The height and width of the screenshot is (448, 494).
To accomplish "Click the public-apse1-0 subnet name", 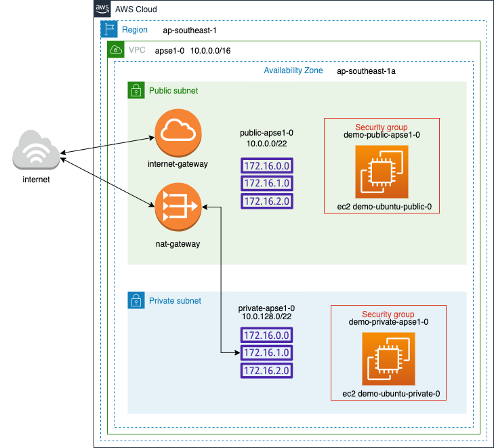I will point(266,133).
